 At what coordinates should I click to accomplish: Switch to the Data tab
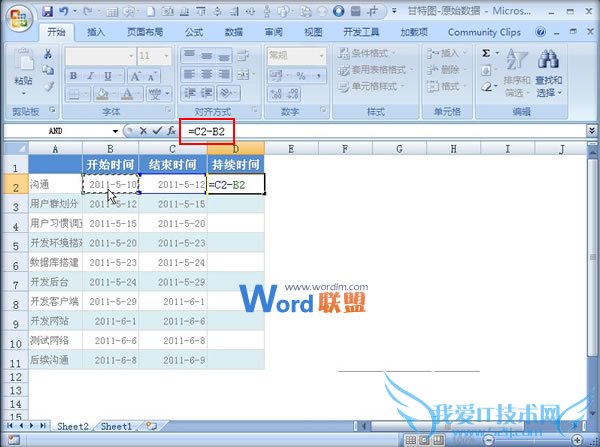tap(234, 32)
